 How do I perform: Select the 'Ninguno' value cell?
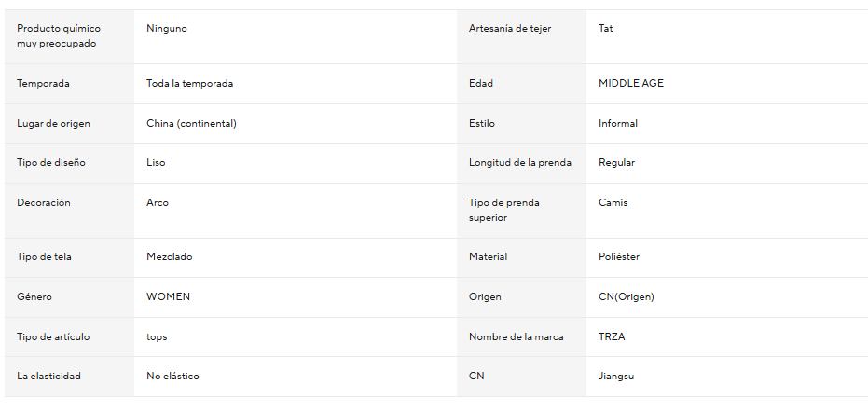point(167,29)
